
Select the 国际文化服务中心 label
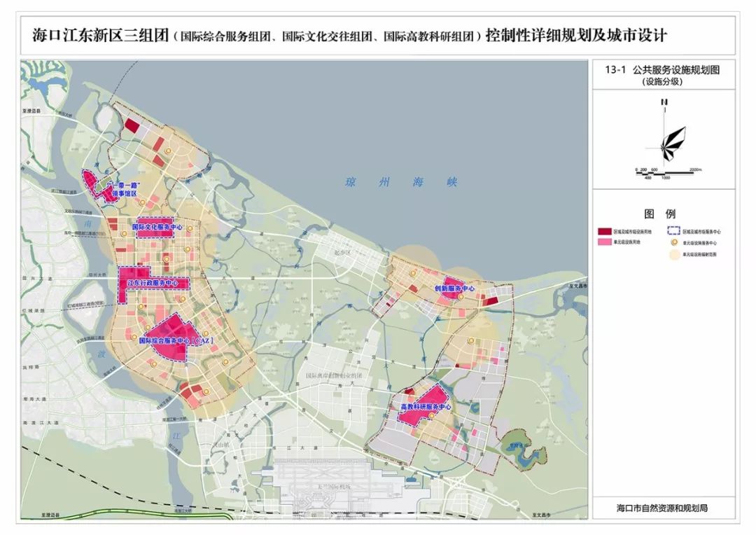pos(157,226)
